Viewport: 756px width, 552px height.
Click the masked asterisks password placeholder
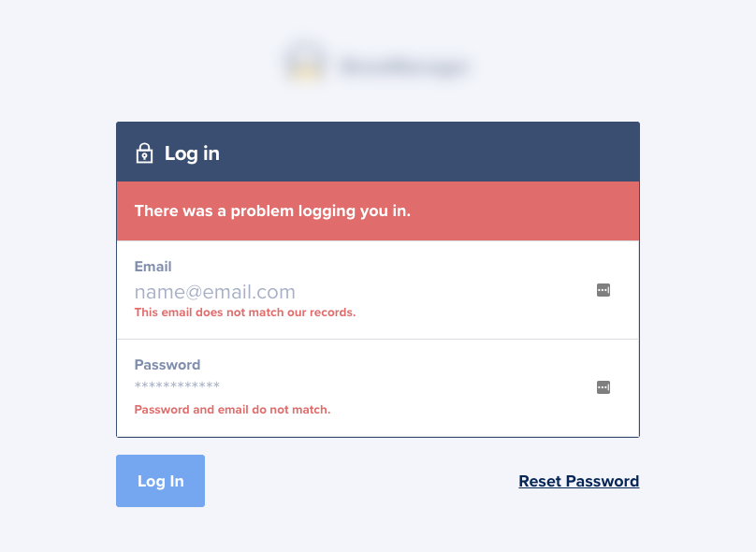tap(177, 385)
